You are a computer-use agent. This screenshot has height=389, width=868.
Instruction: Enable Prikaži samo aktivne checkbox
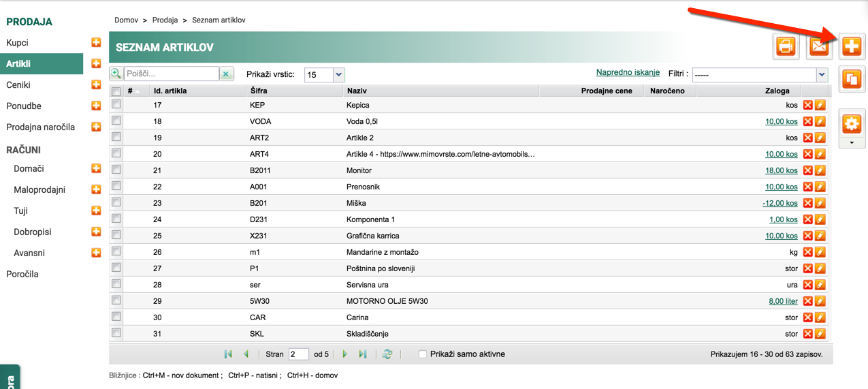click(x=423, y=354)
